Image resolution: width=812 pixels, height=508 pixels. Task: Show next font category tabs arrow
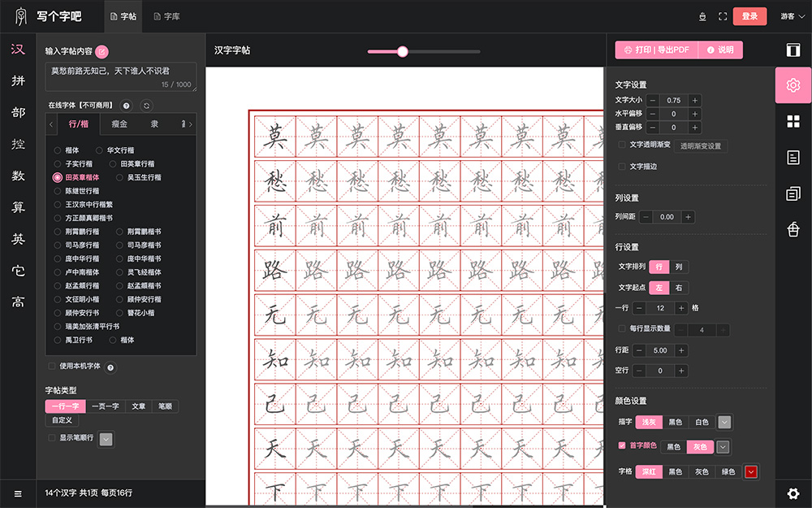click(x=191, y=124)
